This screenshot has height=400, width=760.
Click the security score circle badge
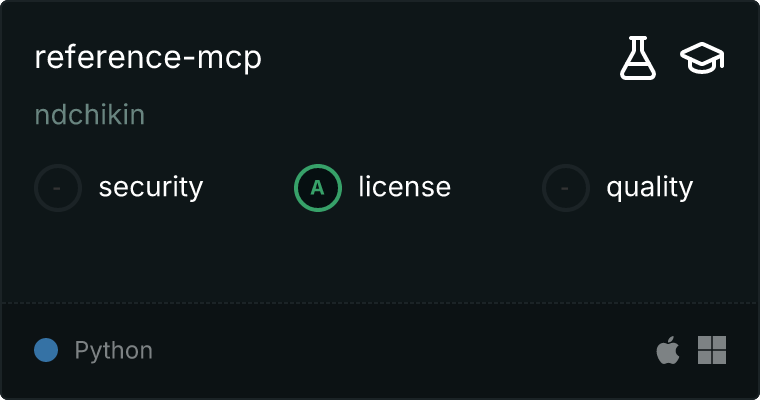58,188
